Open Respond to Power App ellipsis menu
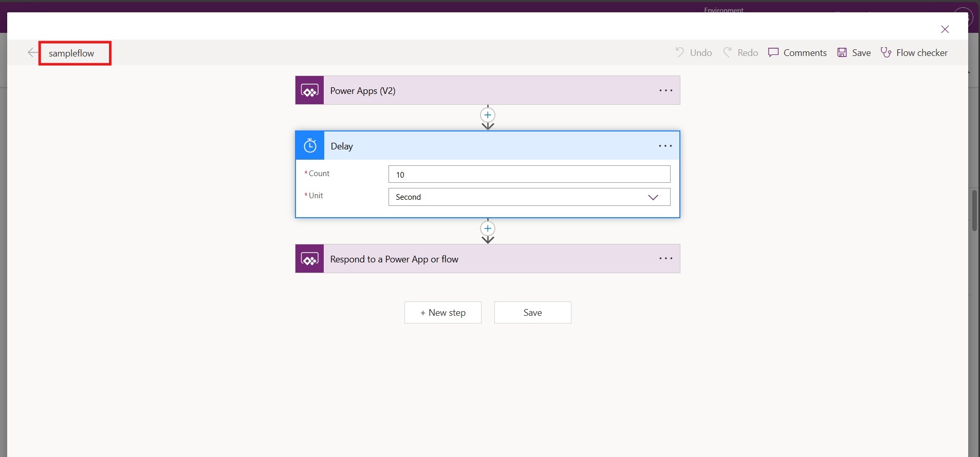980x457 pixels. (x=665, y=259)
